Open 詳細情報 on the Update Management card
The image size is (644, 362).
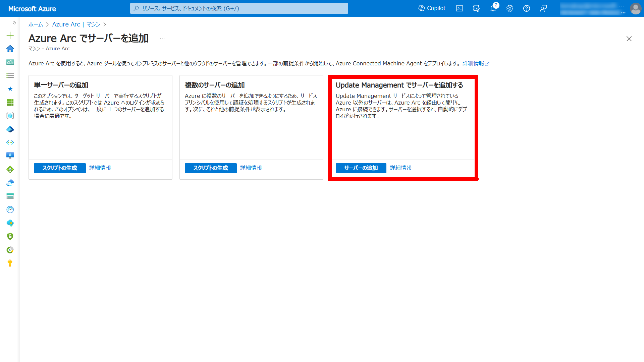pyautogui.click(x=400, y=168)
